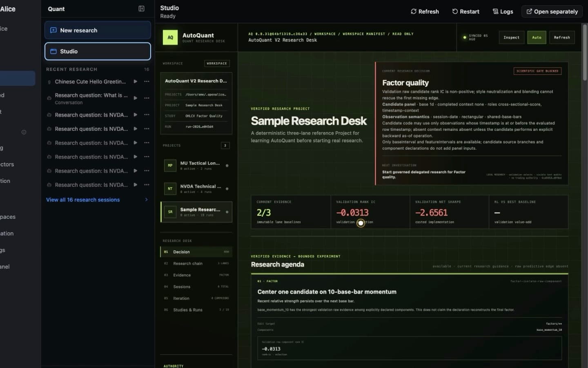Click 'Start governed delegated research for Factor quality'

point(423,175)
